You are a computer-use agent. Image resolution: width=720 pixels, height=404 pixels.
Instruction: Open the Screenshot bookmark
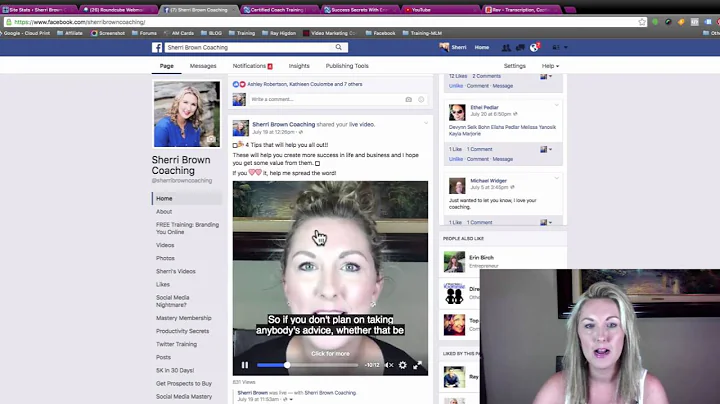click(x=108, y=33)
